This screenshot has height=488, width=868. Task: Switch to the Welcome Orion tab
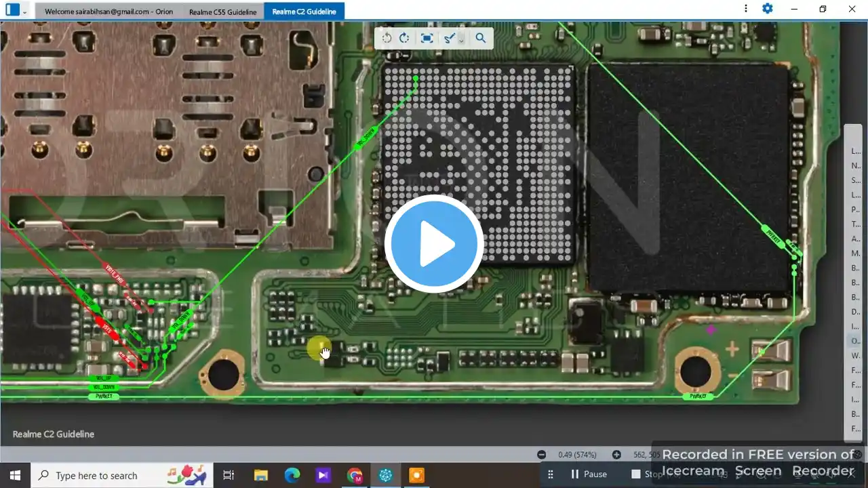[108, 12]
